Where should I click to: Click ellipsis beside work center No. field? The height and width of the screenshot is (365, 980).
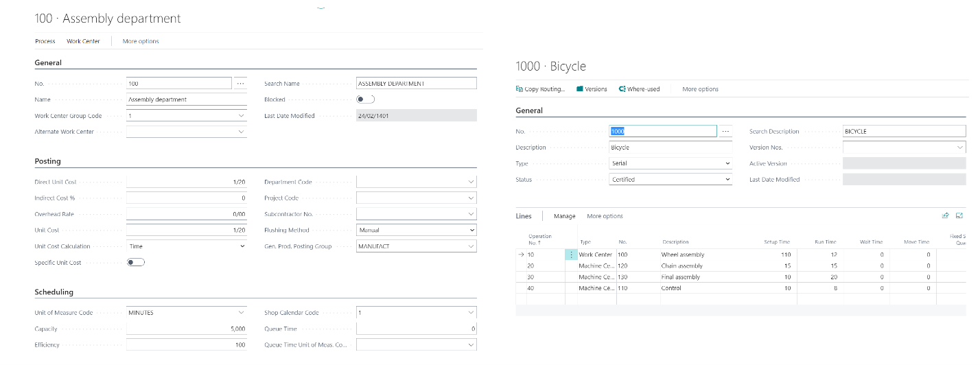point(240,84)
